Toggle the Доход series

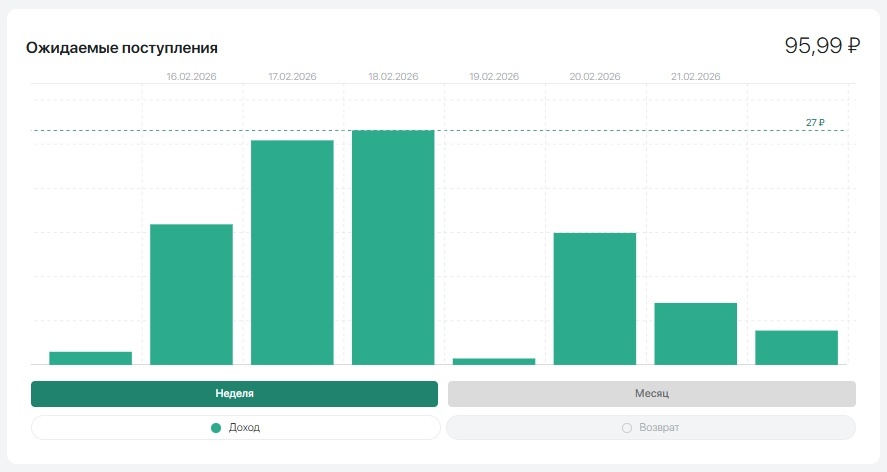pyautogui.click(x=235, y=427)
